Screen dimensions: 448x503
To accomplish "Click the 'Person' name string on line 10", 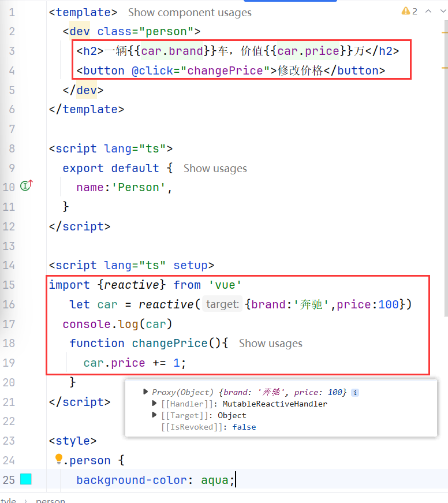I will tap(139, 187).
